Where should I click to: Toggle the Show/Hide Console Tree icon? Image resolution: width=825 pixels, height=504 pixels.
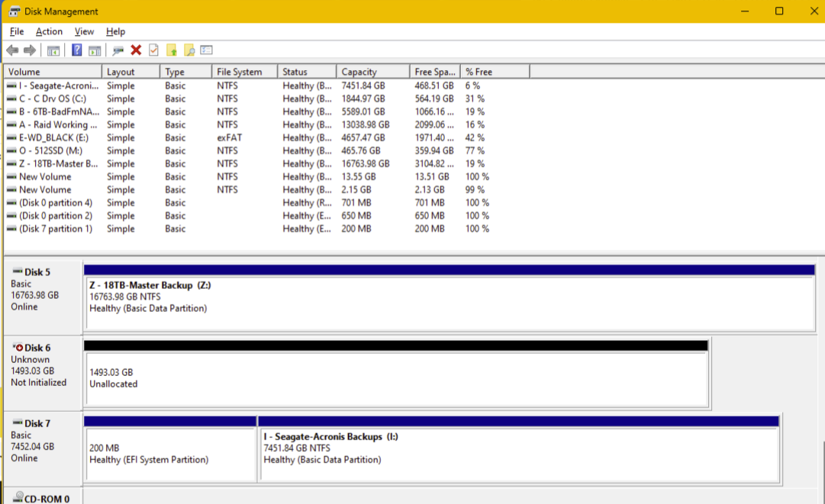(53, 50)
